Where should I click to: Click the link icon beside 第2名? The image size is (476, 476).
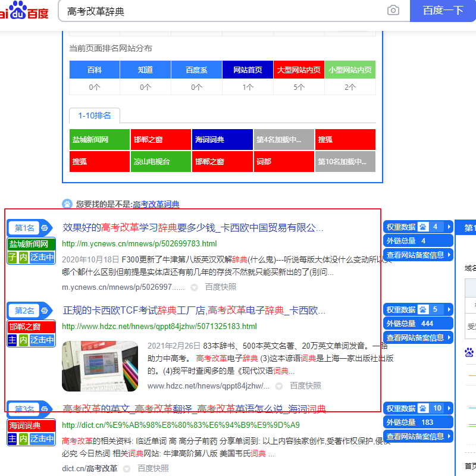(x=45, y=310)
